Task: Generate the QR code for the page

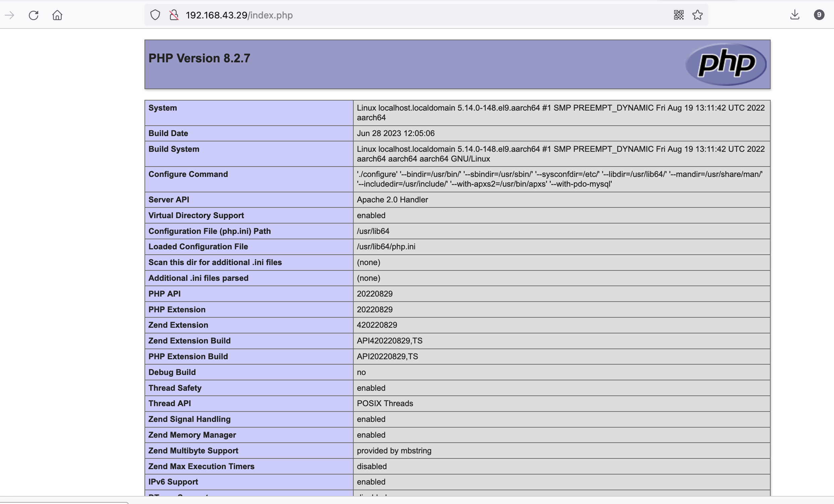Action: pos(678,15)
